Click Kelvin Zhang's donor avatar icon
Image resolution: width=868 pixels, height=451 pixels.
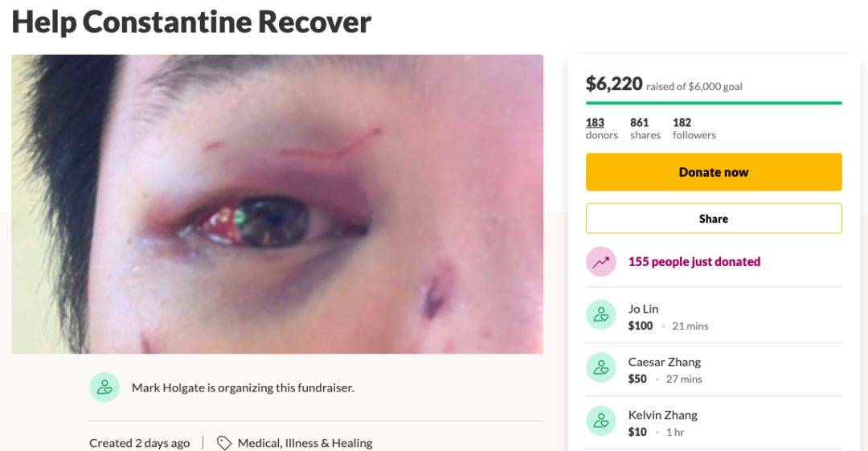point(600,421)
